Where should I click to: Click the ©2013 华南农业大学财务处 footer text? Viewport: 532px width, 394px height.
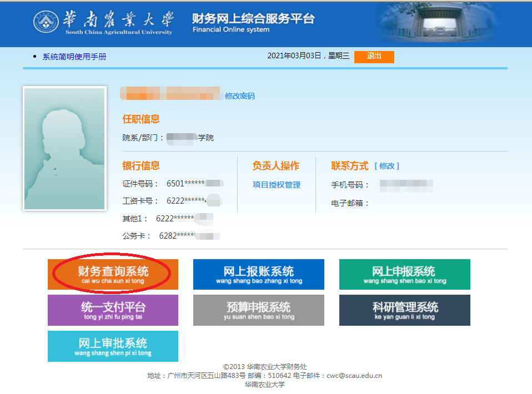(265, 367)
